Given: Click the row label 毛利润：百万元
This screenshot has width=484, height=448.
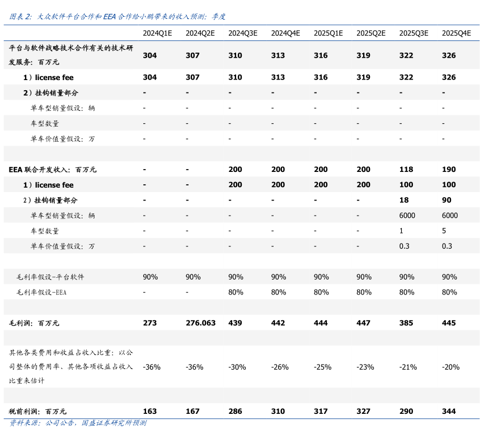Looking at the screenshot, I should pyautogui.click(x=34, y=323).
